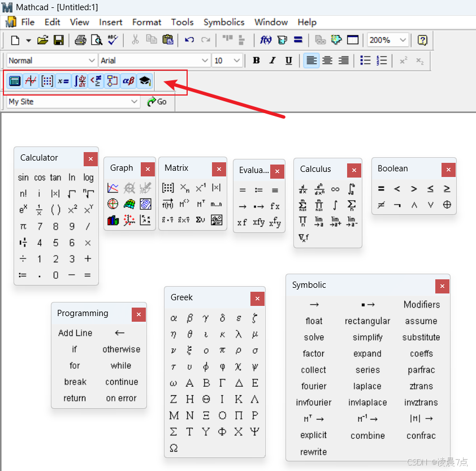Screen dimensions: 476x471
Task: Click the Go button
Action: click(x=157, y=101)
